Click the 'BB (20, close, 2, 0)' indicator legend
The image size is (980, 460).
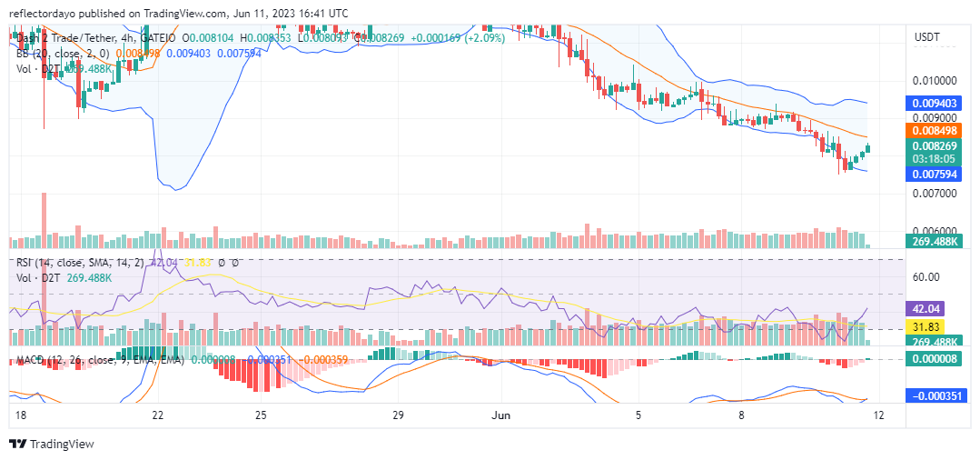[64, 54]
